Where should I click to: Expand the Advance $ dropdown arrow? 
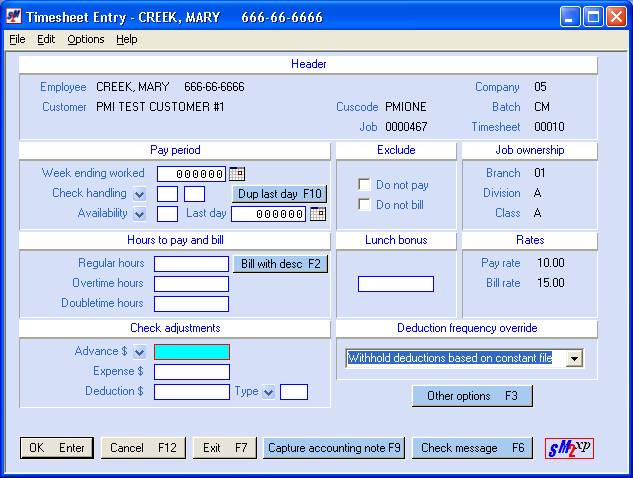pyautogui.click(x=139, y=352)
